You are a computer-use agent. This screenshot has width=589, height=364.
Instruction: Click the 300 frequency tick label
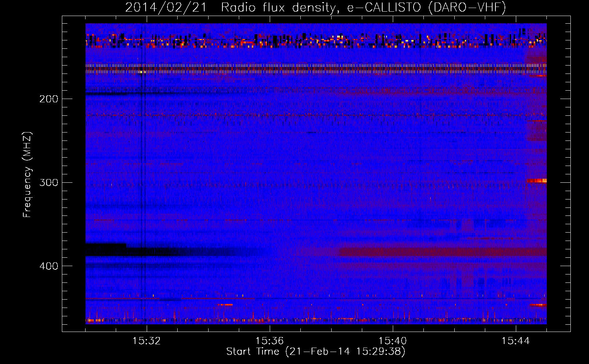pos(48,182)
